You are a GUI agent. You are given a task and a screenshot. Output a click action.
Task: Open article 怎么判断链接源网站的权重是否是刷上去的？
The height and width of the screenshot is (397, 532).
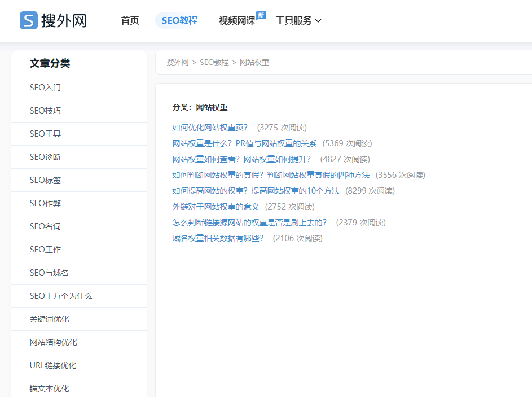(249, 223)
